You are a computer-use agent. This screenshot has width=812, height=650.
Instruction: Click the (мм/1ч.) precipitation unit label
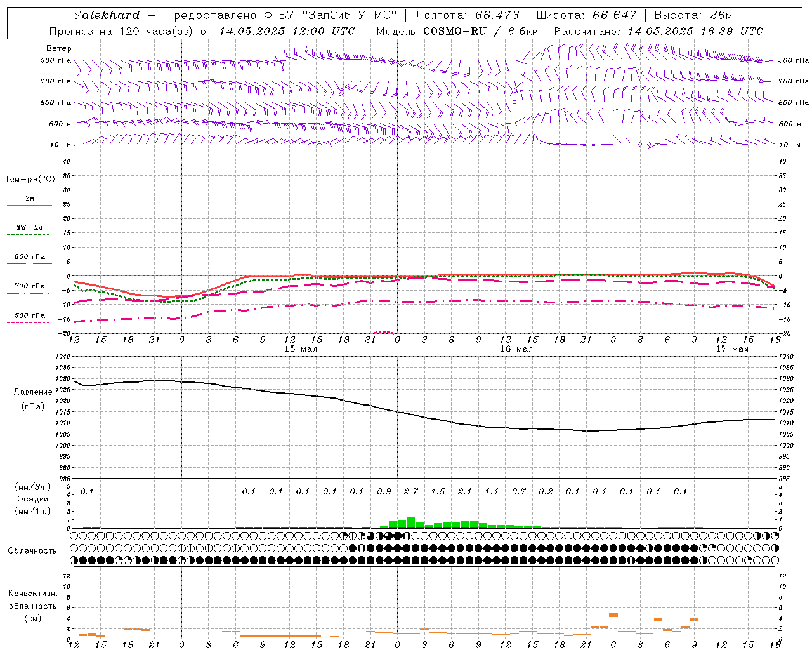click(x=33, y=511)
